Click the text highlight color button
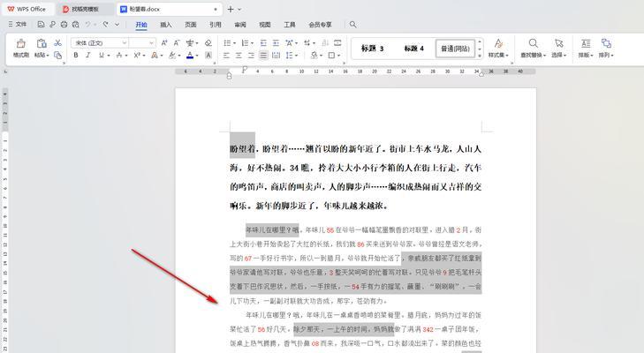The height and width of the screenshot is (353, 644). coord(172,55)
